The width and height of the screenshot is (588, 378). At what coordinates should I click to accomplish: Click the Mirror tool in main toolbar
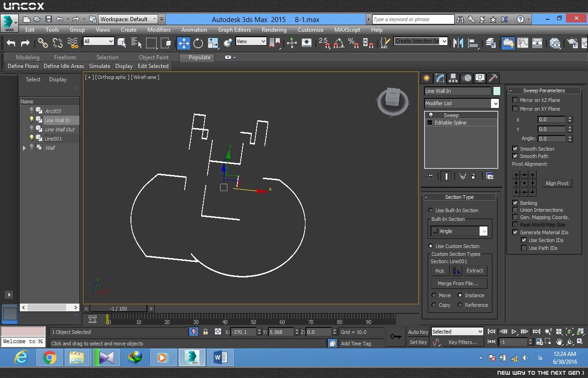(x=458, y=43)
